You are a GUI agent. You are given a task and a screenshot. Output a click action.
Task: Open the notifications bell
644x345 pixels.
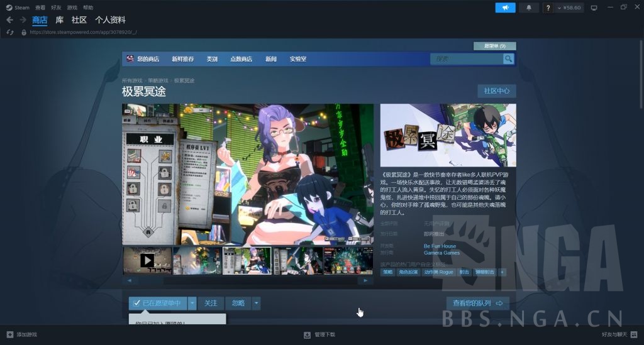(528, 8)
